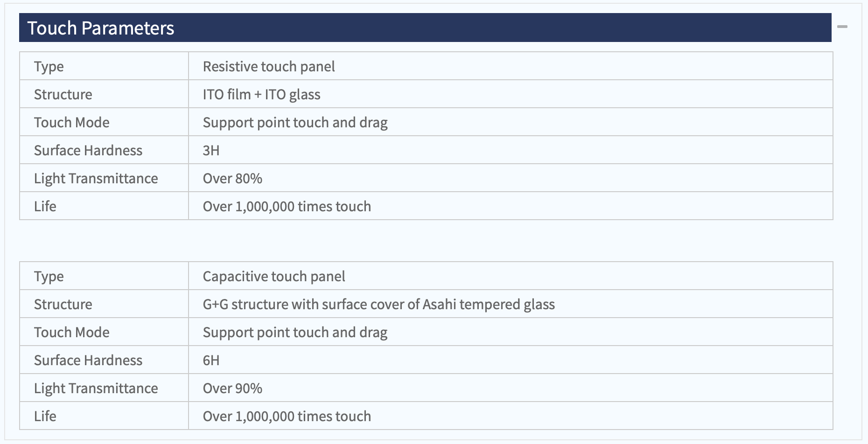This screenshot has height=444, width=868.
Task: Click the G+G structure Asahi tempered glass text
Action: coord(379,305)
